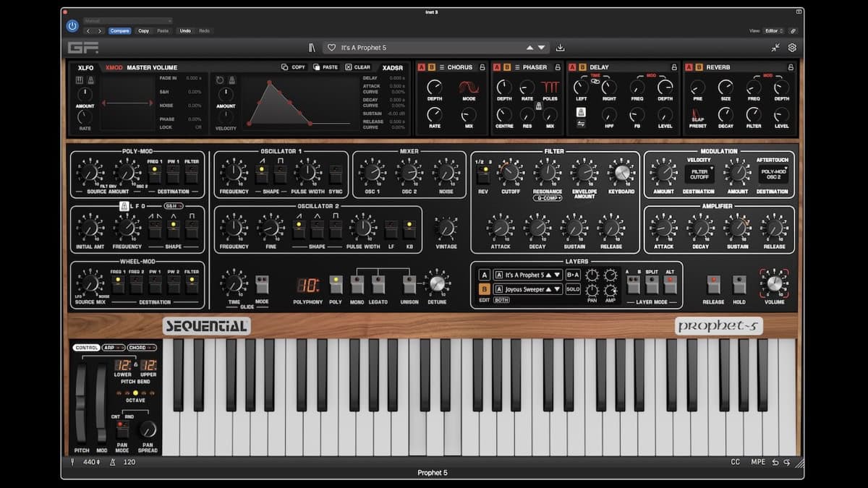Click the undo arrow in status bar
This screenshot has height=488, width=868.
(x=775, y=462)
